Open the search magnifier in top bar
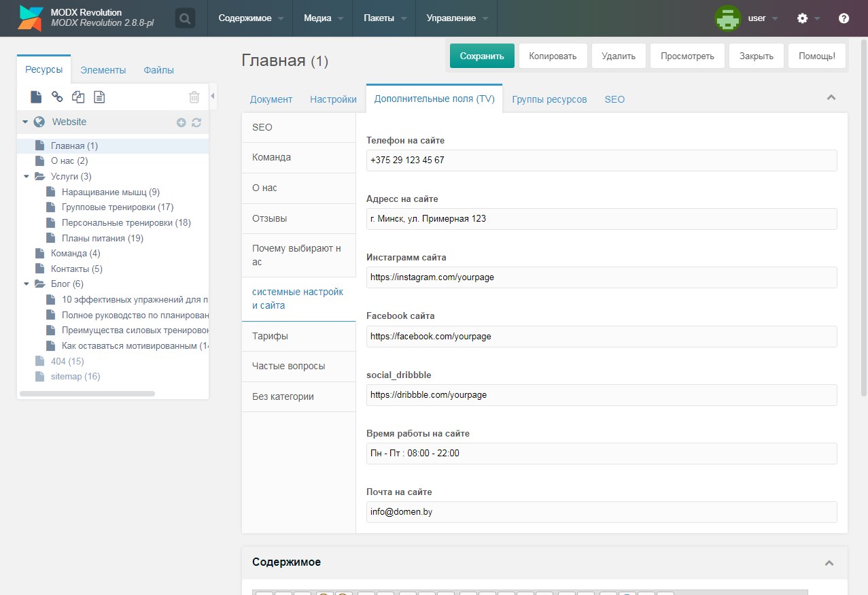This screenshot has height=595, width=868. pos(185,18)
